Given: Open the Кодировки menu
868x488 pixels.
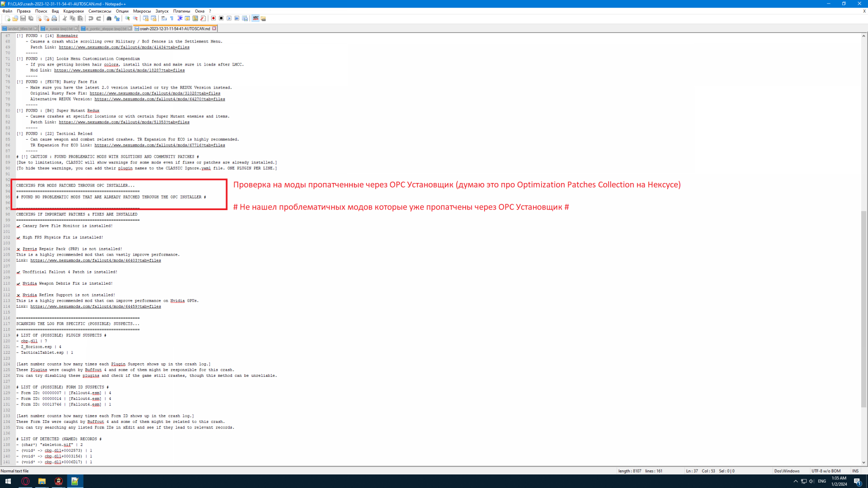Looking at the screenshot, I should tap(73, 11).
